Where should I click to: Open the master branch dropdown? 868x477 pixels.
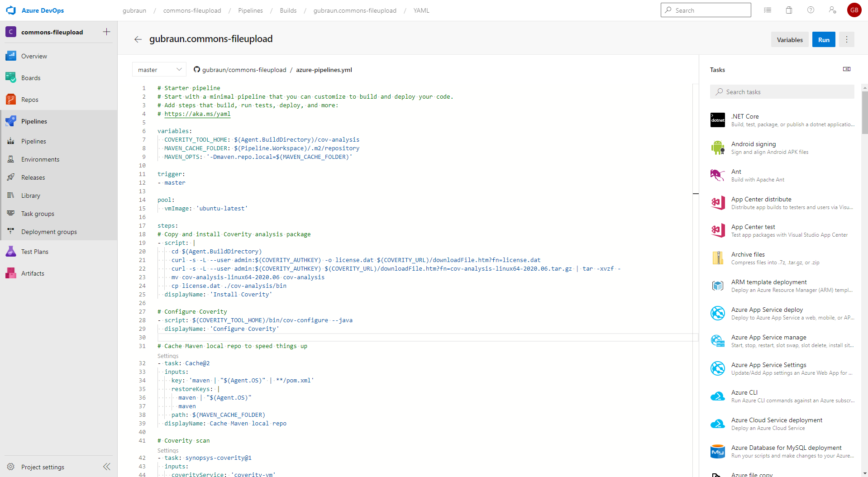(x=159, y=70)
